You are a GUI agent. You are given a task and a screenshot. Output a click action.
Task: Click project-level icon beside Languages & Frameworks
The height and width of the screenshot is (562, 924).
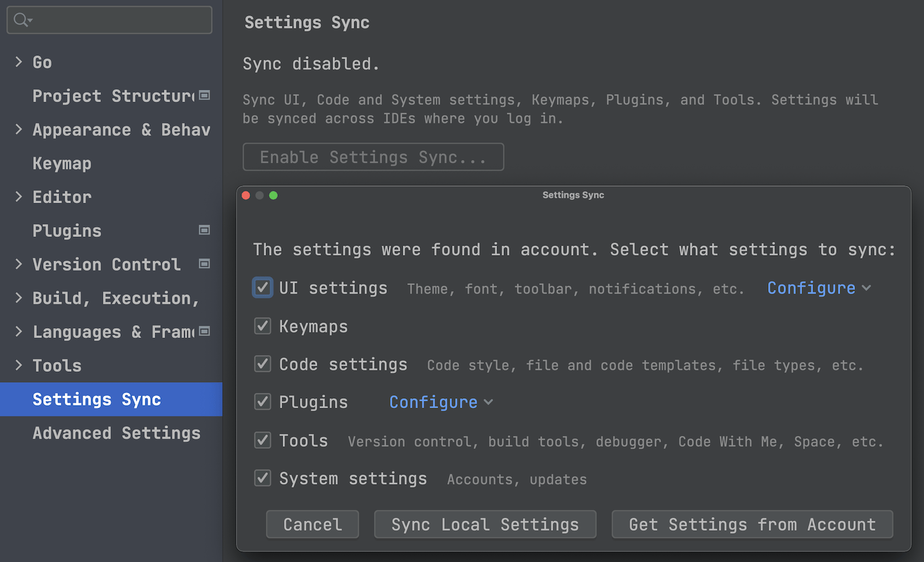pyautogui.click(x=205, y=331)
